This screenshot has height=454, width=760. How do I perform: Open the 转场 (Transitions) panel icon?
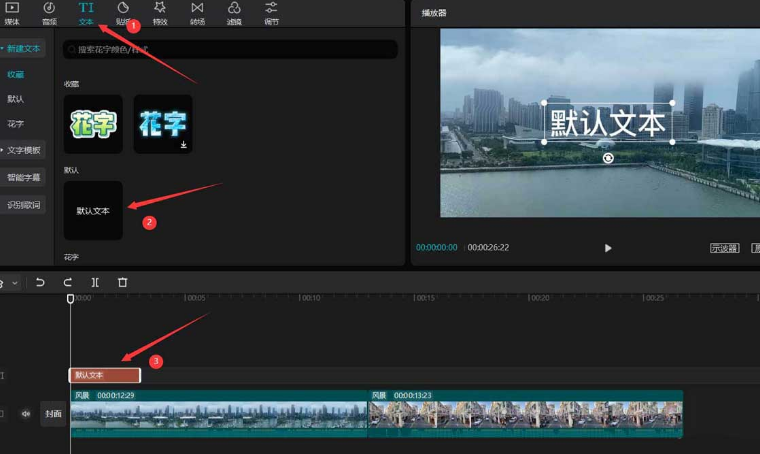coord(197,12)
